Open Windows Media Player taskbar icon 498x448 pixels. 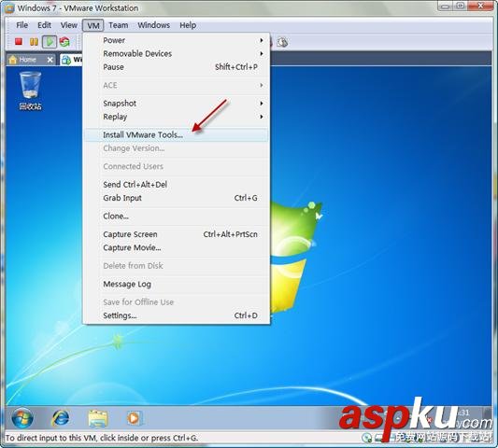(x=134, y=418)
